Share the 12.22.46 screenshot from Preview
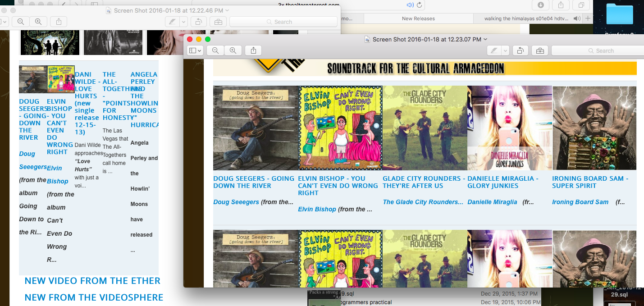Viewport: 644px width, 306px height. point(59,22)
